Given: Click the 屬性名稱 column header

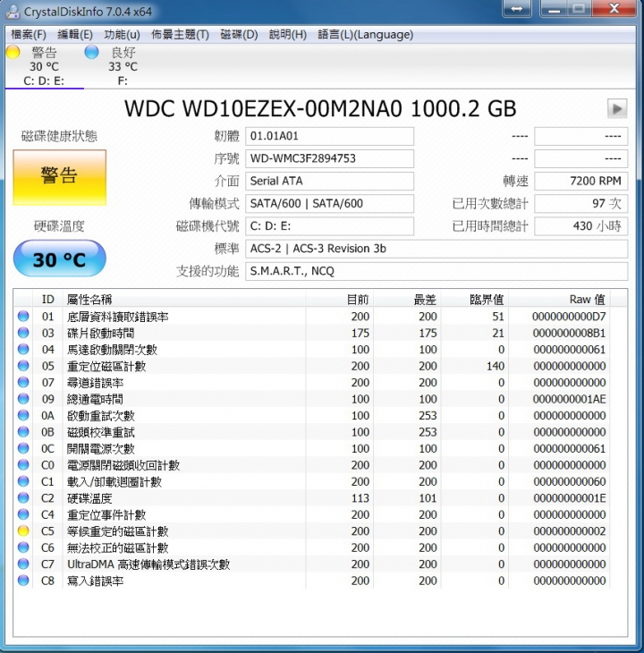Looking at the screenshot, I should [x=184, y=299].
